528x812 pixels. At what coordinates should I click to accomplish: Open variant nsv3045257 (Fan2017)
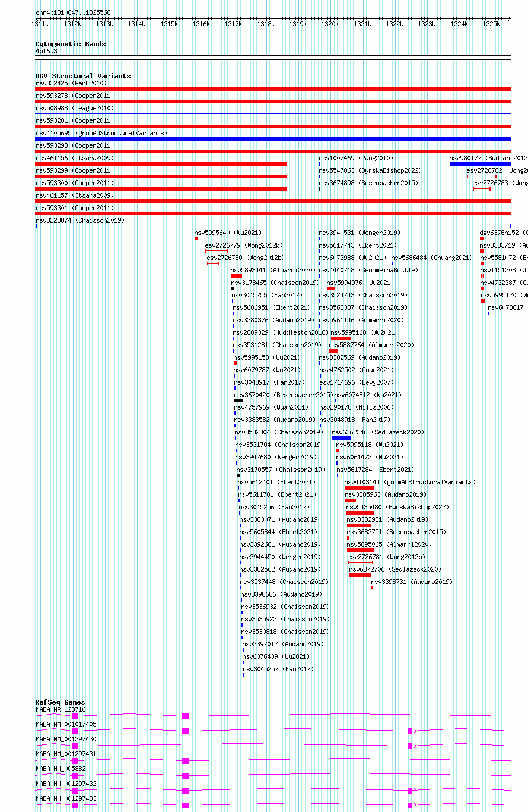click(x=278, y=669)
